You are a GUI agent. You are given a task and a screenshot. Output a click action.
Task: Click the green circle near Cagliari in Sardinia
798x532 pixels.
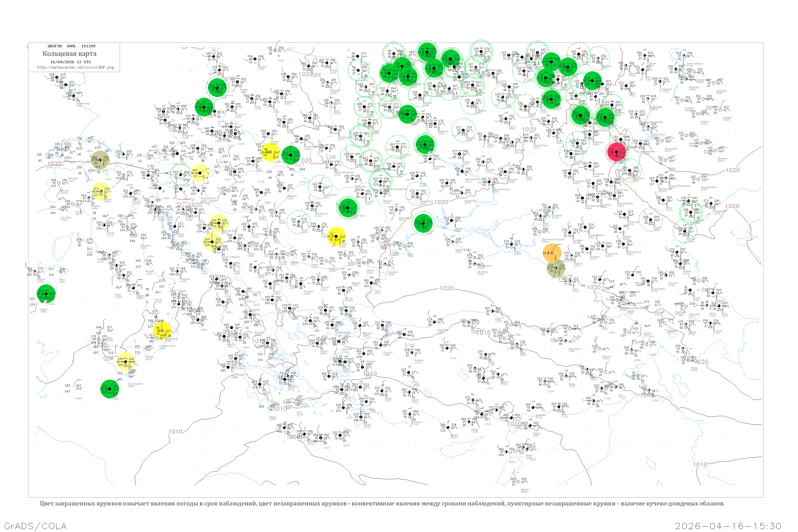[46, 294]
